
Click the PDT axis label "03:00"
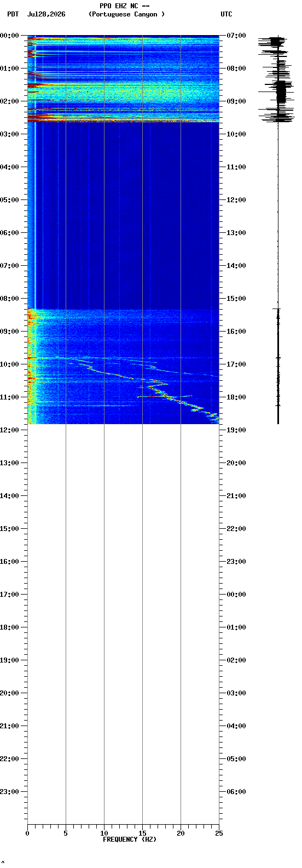[x=10, y=134]
